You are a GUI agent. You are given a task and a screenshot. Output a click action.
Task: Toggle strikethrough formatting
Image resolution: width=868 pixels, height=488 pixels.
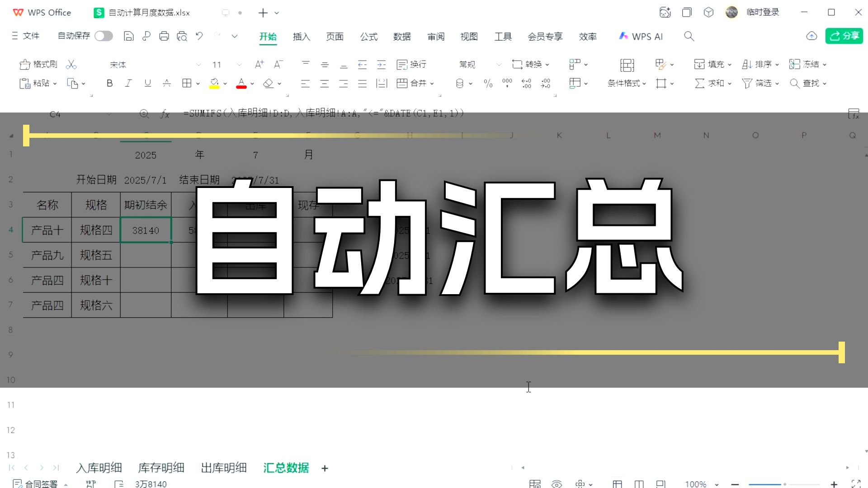[x=167, y=83]
